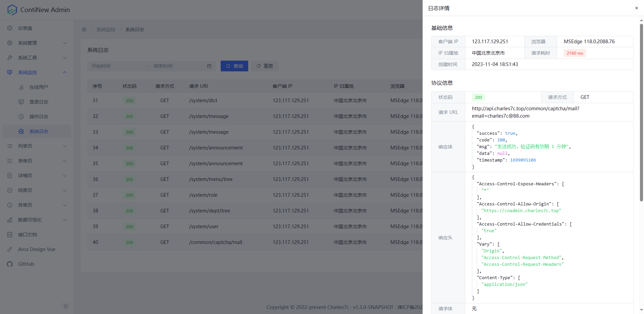
Task: Expand the 系统工具 submenu
Action: pyautogui.click(x=37, y=58)
